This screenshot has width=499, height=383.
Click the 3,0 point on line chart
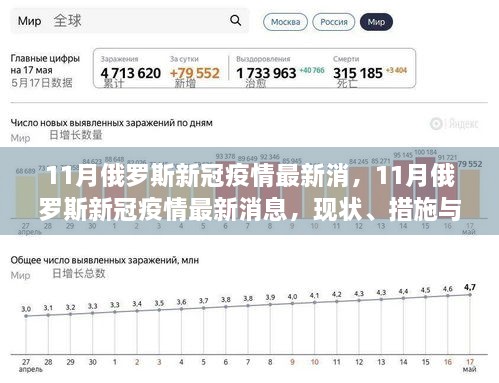[26, 316]
